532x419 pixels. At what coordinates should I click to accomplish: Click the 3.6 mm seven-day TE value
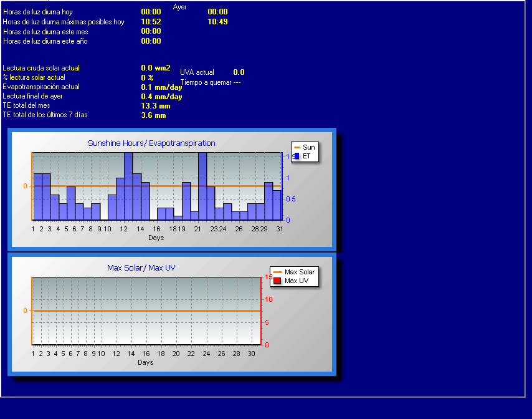pyautogui.click(x=153, y=115)
